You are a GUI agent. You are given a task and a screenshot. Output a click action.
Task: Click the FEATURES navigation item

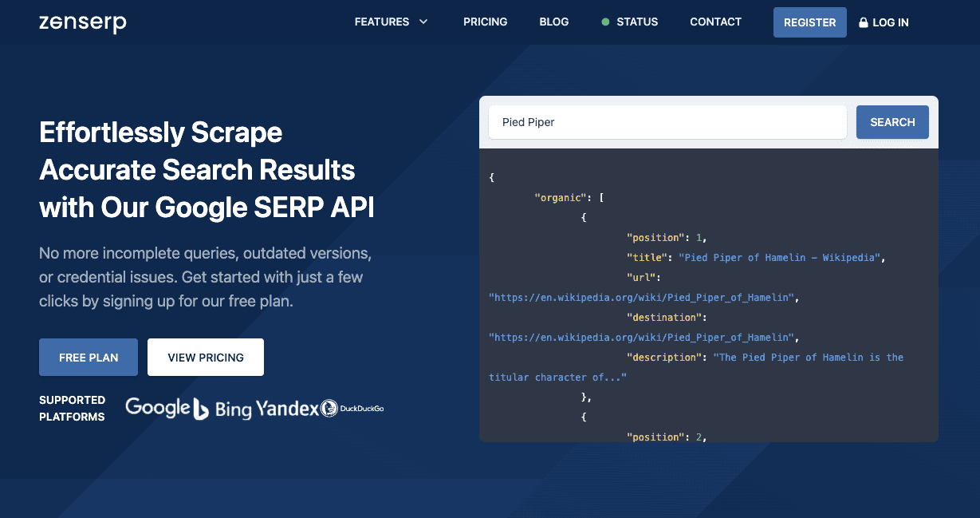382,22
